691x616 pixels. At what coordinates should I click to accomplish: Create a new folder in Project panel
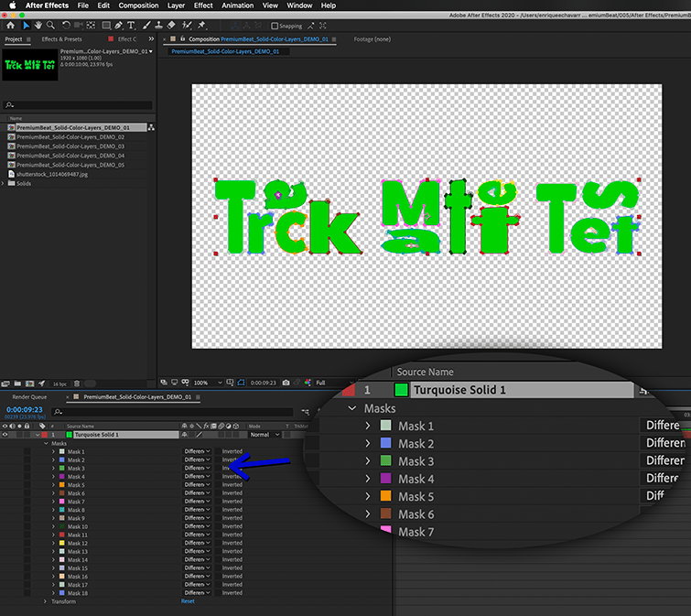[x=17, y=384]
